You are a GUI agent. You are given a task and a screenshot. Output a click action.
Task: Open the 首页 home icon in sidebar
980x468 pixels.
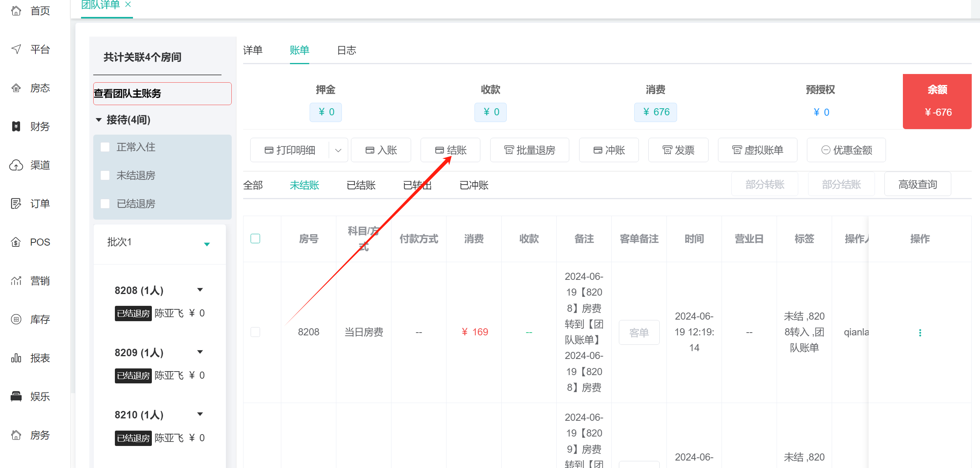(16, 11)
